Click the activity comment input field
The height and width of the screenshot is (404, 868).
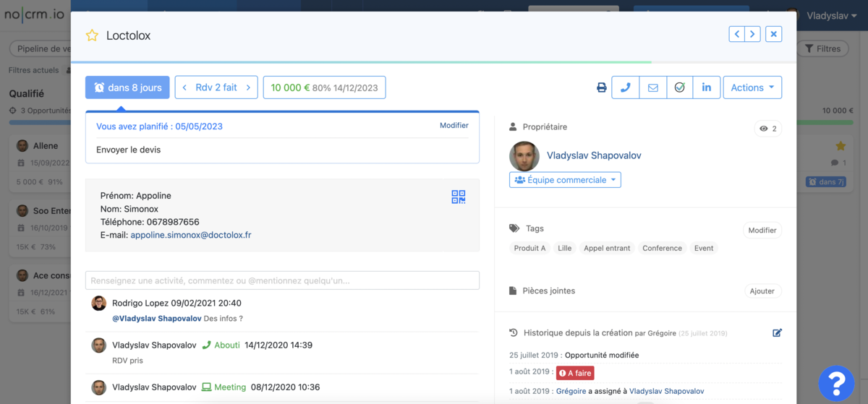[x=282, y=280]
